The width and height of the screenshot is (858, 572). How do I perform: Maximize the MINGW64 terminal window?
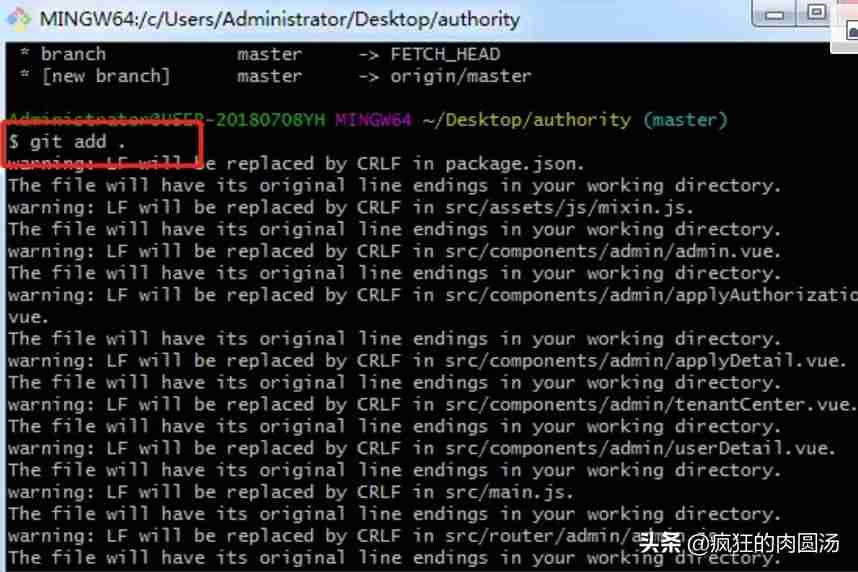tap(816, 13)
